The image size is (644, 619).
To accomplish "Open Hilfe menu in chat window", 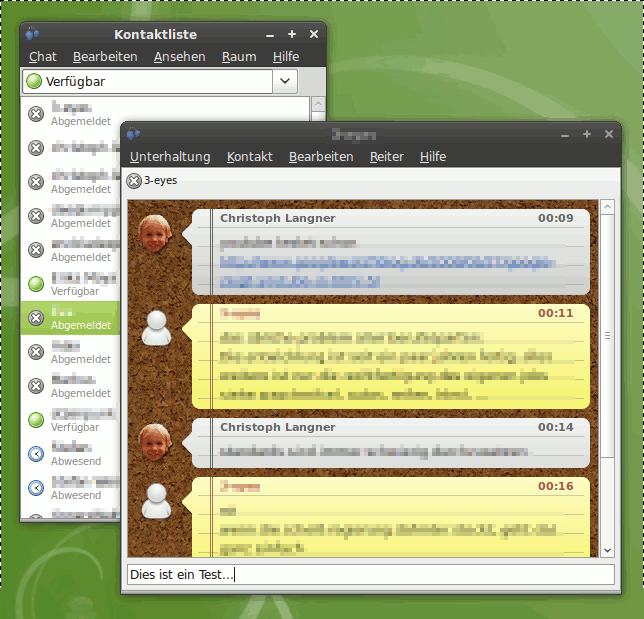I will [433, 156].
